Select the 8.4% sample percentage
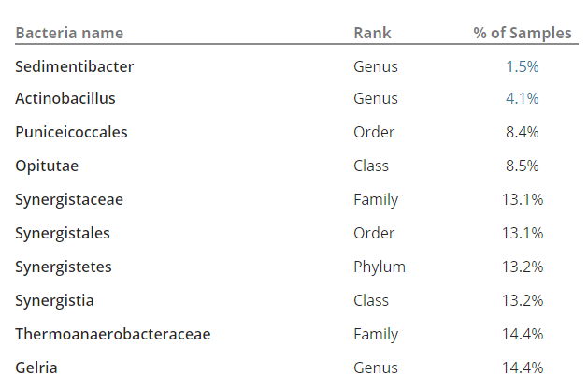This screenshot has width=588, height=390. [523, 132]
